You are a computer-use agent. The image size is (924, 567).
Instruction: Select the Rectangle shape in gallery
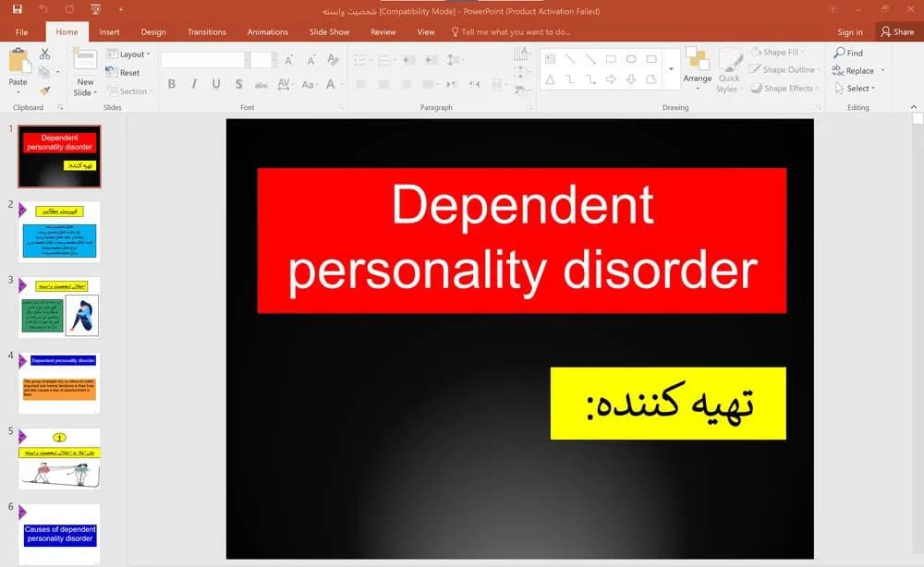coord(611,59)
